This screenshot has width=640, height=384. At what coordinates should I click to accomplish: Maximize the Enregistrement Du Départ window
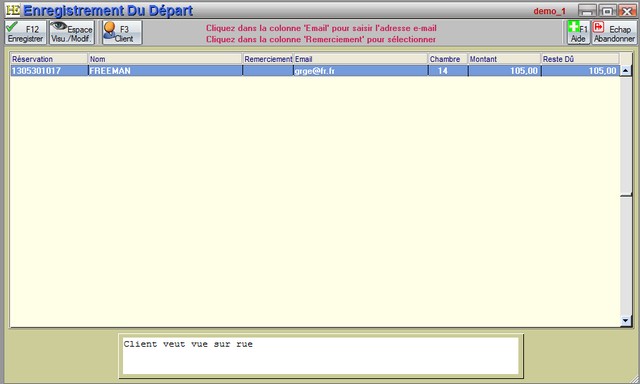point(607,11)
